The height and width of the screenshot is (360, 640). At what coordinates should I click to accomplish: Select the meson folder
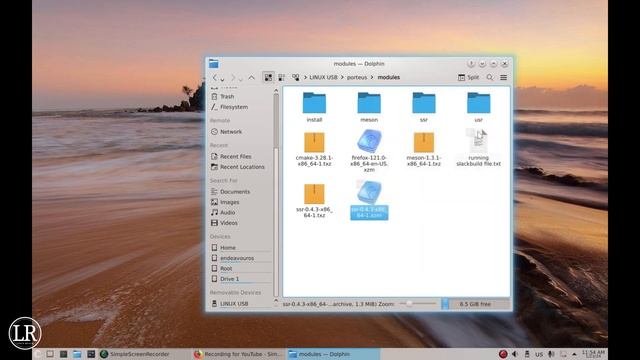pos(369,107)
